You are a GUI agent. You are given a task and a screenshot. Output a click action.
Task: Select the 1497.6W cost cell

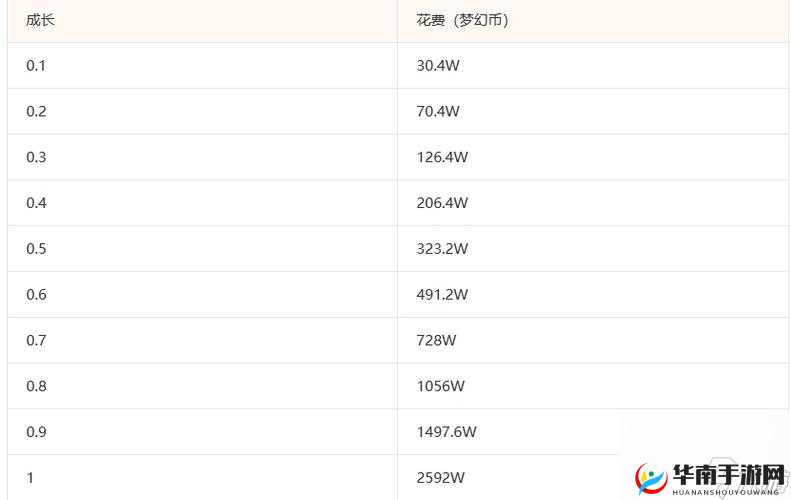[446, 432]
